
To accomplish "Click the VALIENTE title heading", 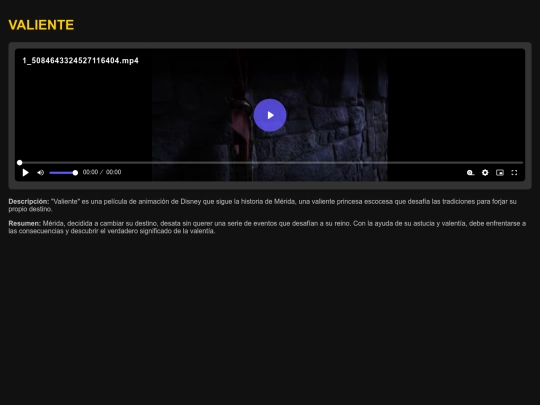I will tap(41, 25).
